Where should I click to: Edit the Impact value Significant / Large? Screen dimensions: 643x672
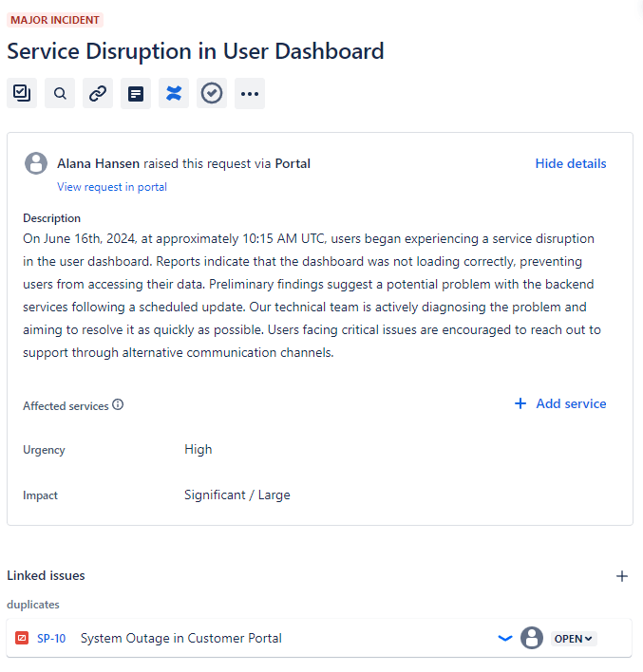237,495
